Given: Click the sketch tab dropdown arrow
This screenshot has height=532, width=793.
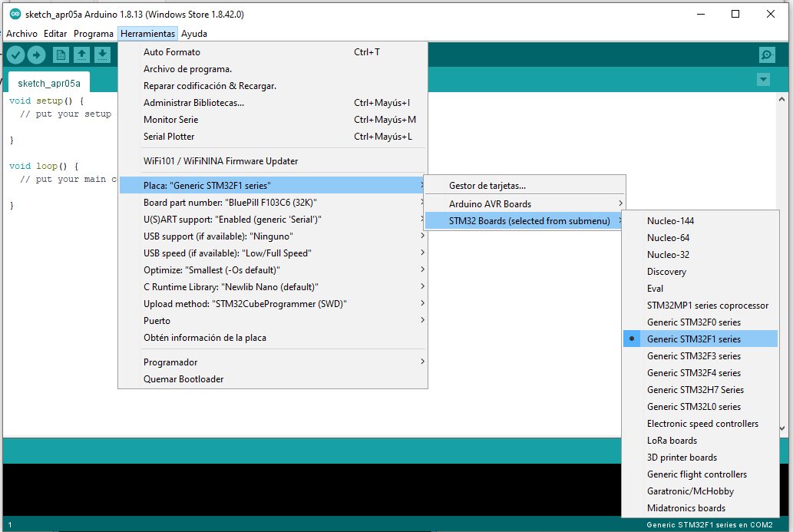Looking at the screenshot, I should [763, 80].
